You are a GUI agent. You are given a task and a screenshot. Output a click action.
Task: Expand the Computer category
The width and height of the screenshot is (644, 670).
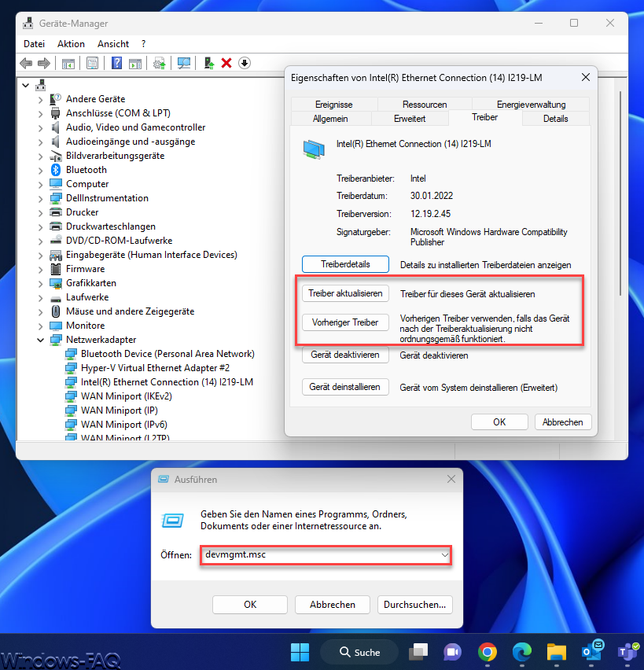coord(40,185)
